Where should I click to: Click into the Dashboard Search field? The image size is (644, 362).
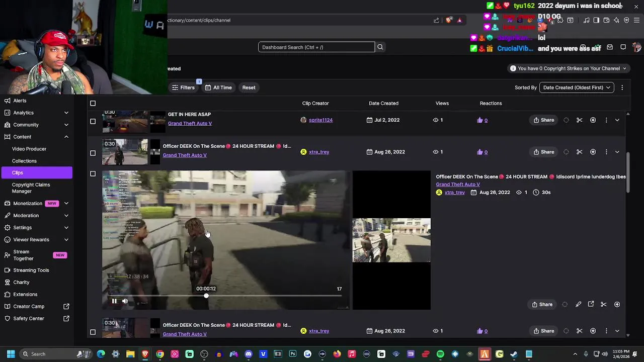point(316,47)
